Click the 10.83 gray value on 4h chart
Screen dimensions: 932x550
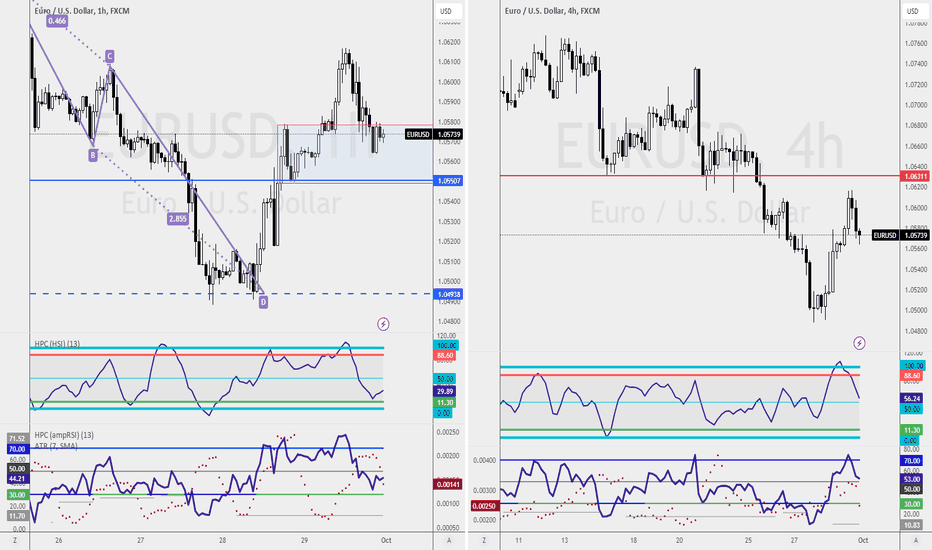pos(912,525)
